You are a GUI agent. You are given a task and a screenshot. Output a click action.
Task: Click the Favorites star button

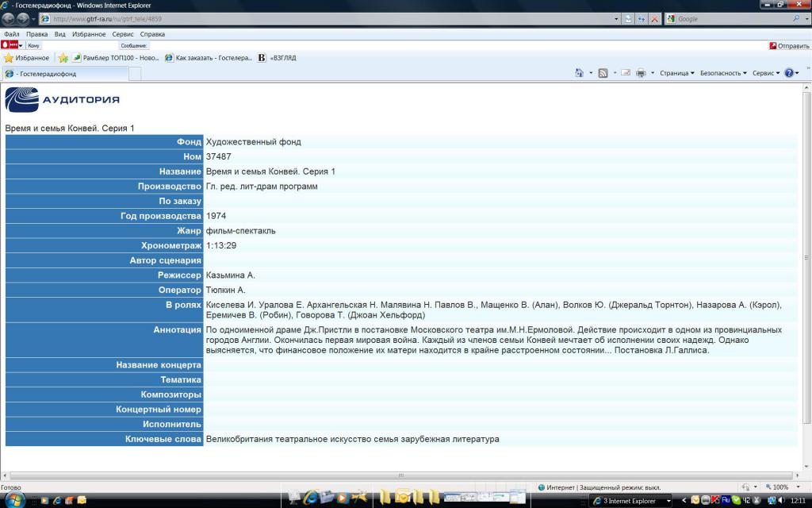pos(26,58)
